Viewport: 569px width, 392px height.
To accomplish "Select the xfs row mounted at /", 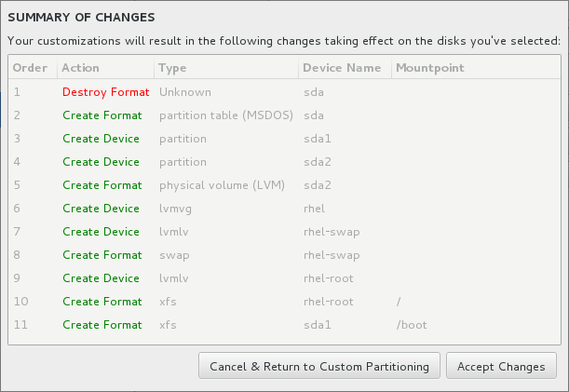I will coord(279,302).
